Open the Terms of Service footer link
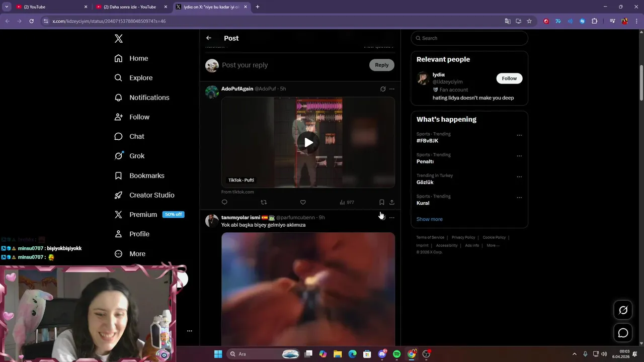The height and width of the screenshot is (362, 644). click(x=430, y=237)
